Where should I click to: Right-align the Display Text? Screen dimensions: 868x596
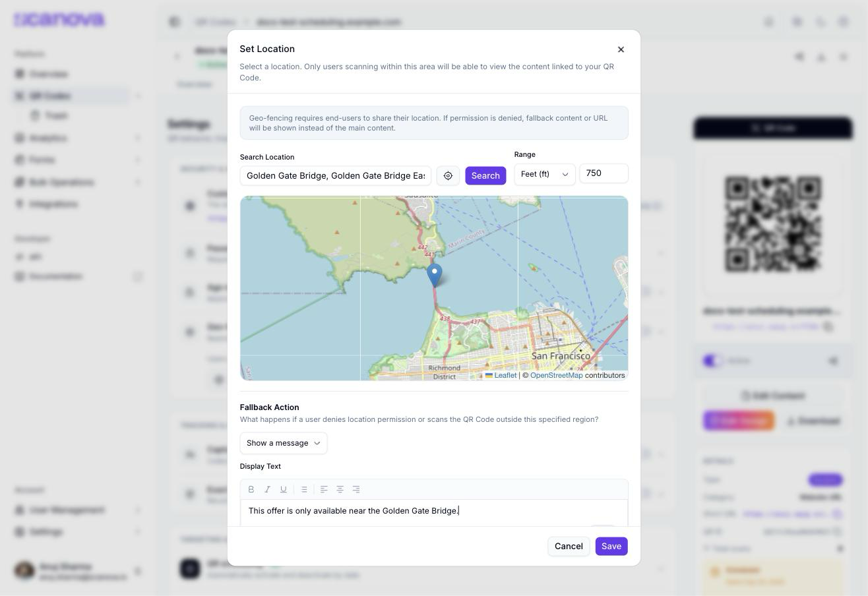point(356,489)
